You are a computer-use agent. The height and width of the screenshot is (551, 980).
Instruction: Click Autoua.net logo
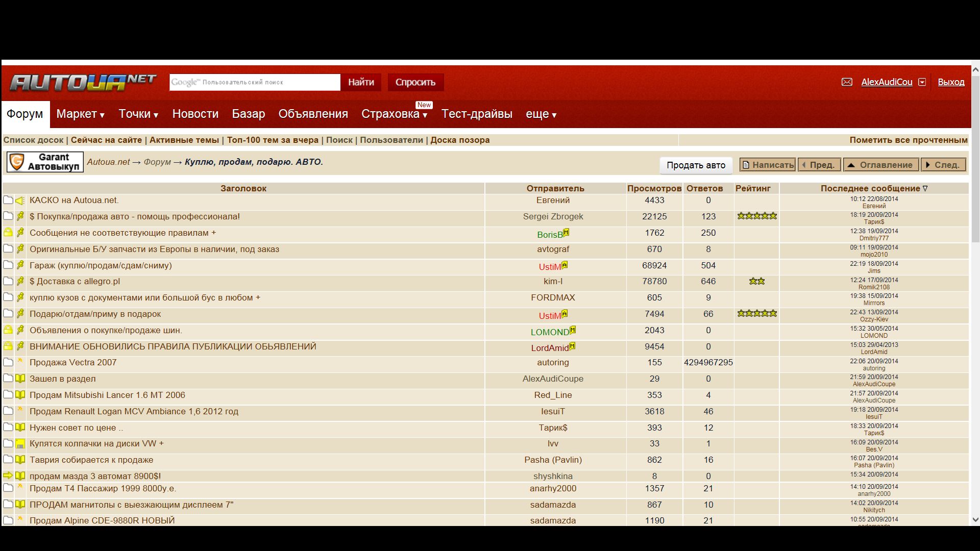coord(83,82)
